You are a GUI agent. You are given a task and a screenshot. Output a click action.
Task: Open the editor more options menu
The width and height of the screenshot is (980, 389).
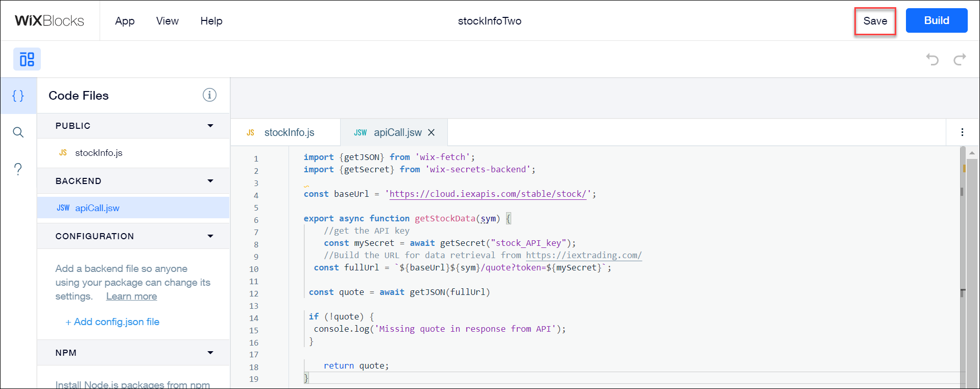(x=962, y=132)
